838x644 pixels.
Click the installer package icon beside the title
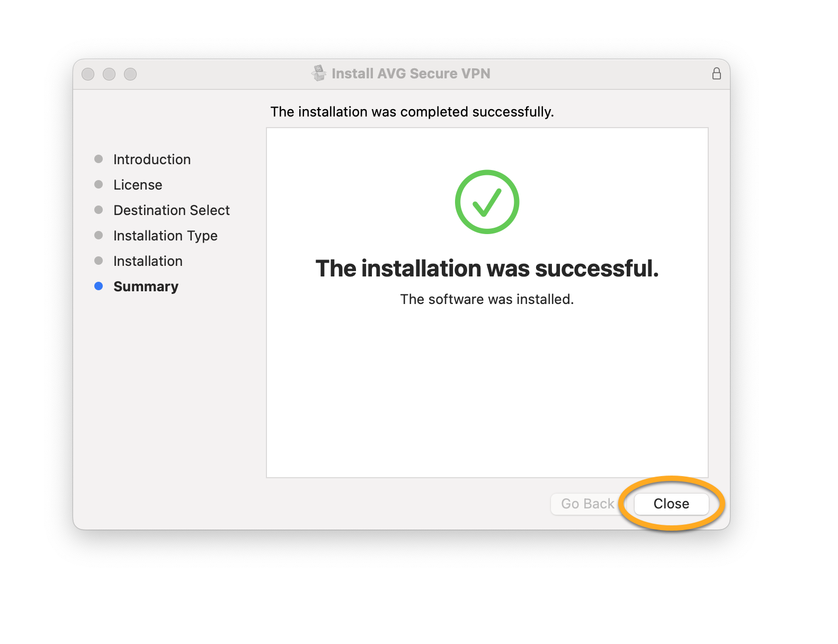(318, 73)
